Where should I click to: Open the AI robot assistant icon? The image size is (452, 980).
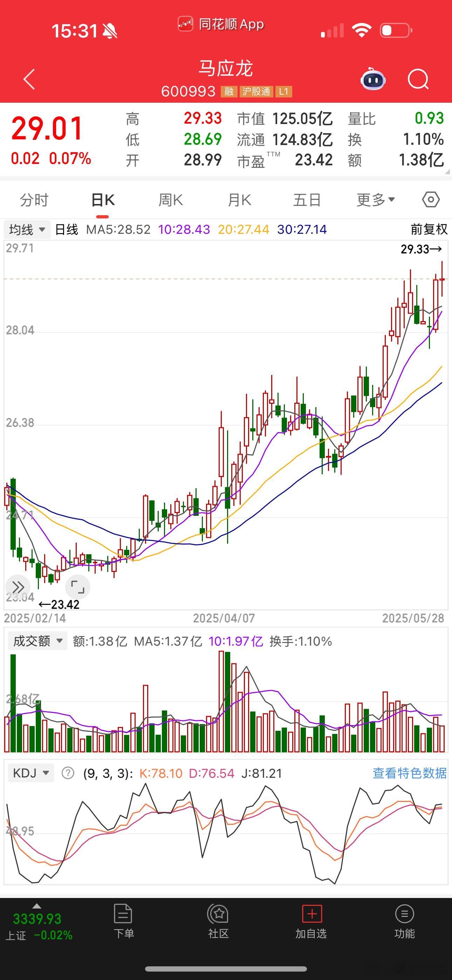(x=373, y=79)
